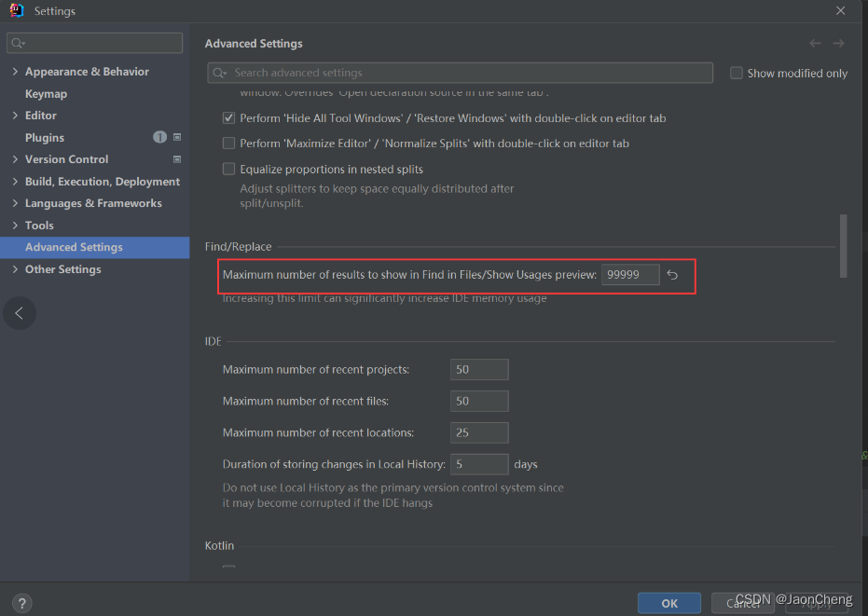Screen dimensions: 868x616
Task: Expand Build, Execution, Deployment group
Action: (15, 182)
